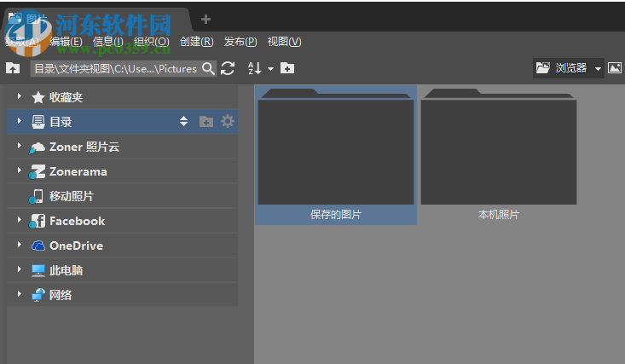Click the 移动照片 phone icon
The width and height of the screenshot is (625, 364).
pyautogui.click(x=37, y=196)
